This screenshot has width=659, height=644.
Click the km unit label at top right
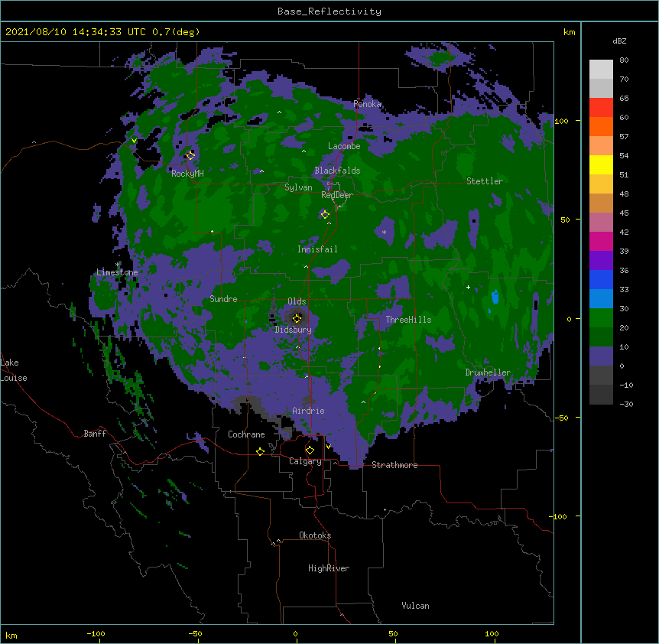569,32
